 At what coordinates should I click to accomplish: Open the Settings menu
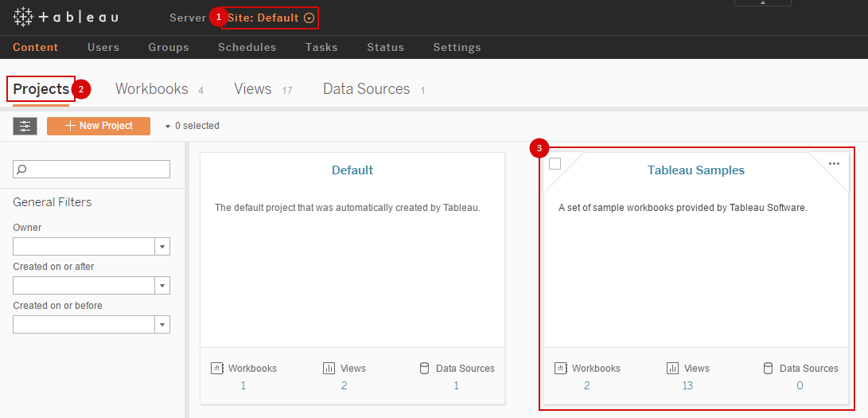point(457,47)
